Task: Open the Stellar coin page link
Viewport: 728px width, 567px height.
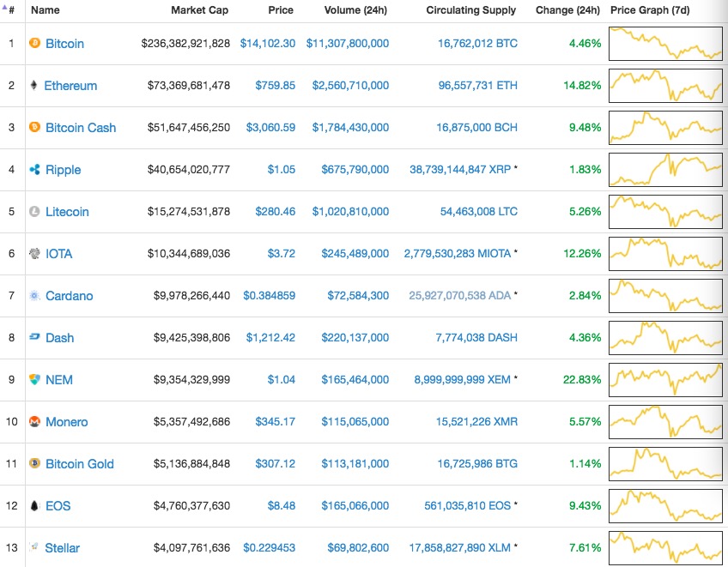Action: click(x=63, y=548)
